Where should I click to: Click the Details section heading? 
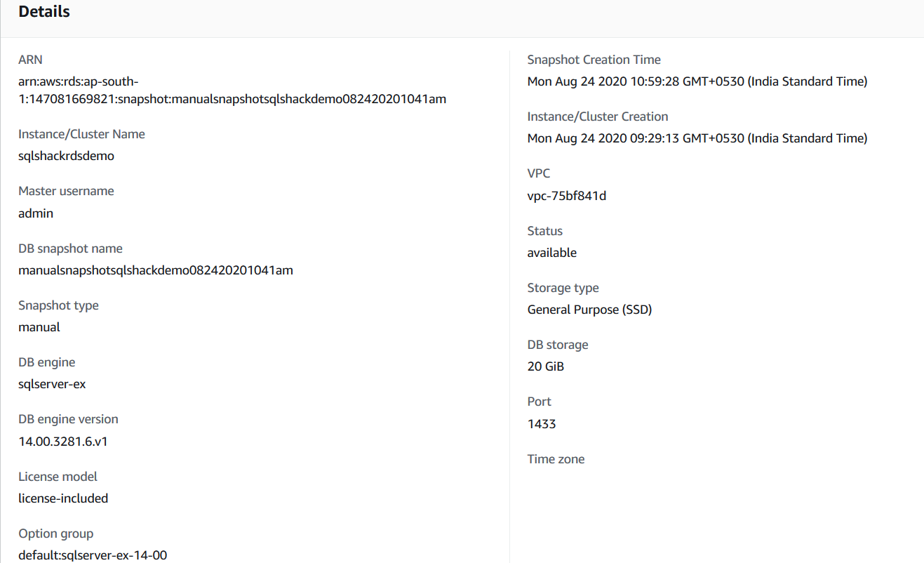pyautogui.click(x=44, y=12)
